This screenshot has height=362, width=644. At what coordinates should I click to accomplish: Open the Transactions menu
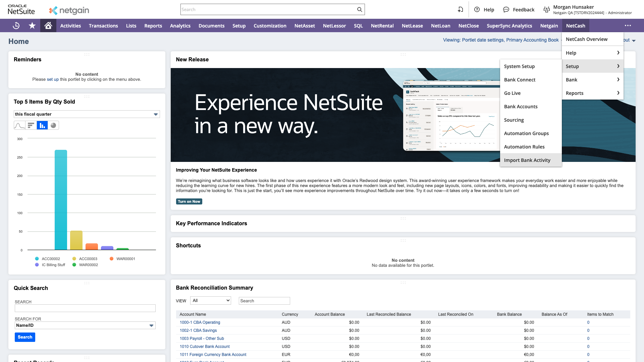coord(103,26)
